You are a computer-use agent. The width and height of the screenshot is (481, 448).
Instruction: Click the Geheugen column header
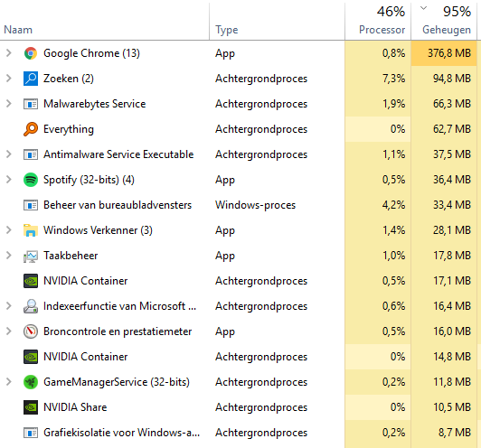click(x=444, y=22)
